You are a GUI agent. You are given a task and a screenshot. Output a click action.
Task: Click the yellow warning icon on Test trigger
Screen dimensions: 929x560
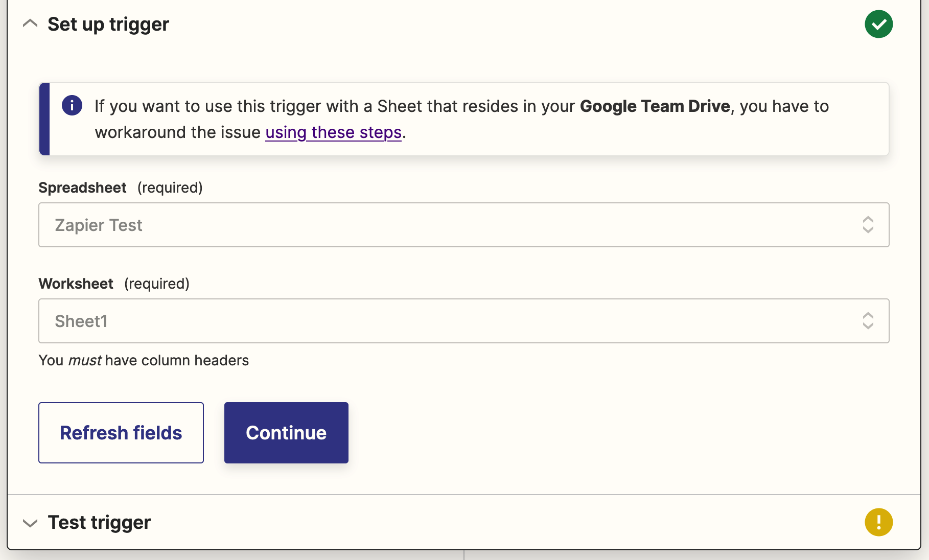pyautogui.click(x=878, y=522)
